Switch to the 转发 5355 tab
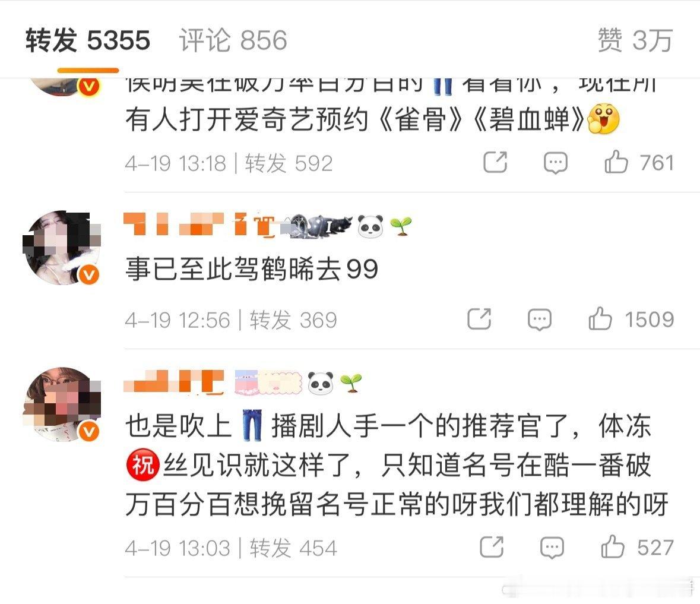This screenshot has width=700, height=604. click(x=87, y=40)
